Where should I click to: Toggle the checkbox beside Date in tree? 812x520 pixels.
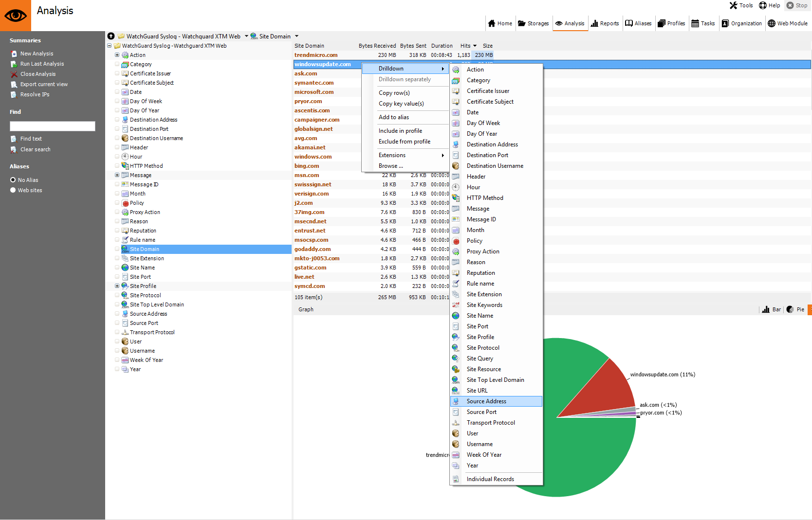117,92
